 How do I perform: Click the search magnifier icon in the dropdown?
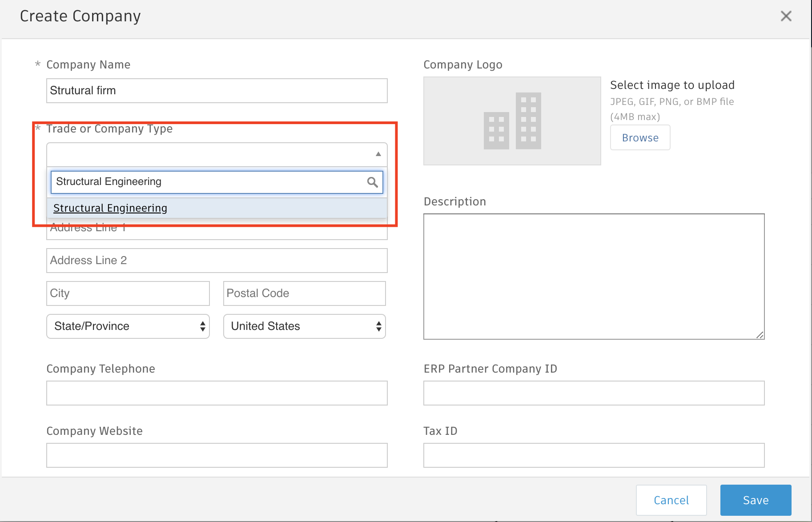click(x=372, y=182)
